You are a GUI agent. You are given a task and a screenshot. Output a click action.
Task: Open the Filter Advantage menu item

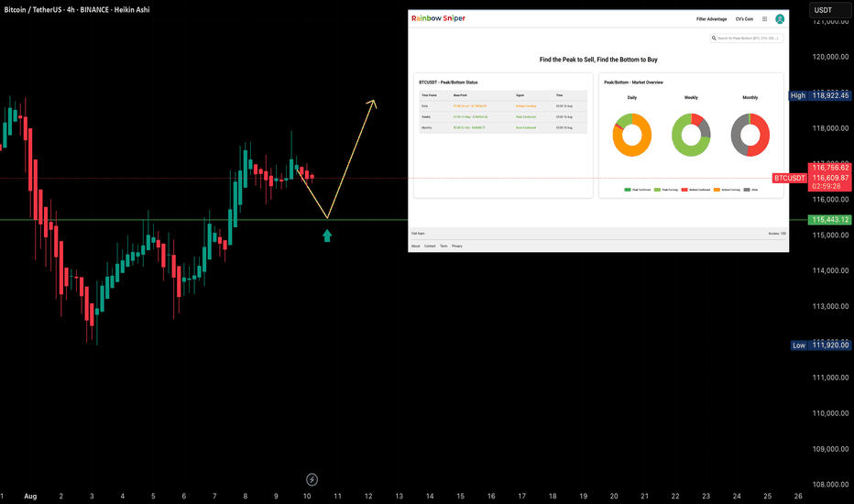[711, 19]
